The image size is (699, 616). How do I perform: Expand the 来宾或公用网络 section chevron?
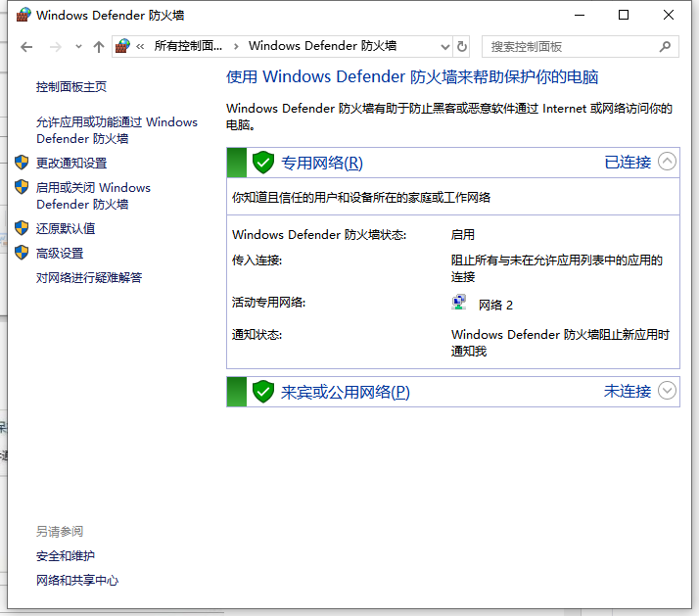pos(668,391)
